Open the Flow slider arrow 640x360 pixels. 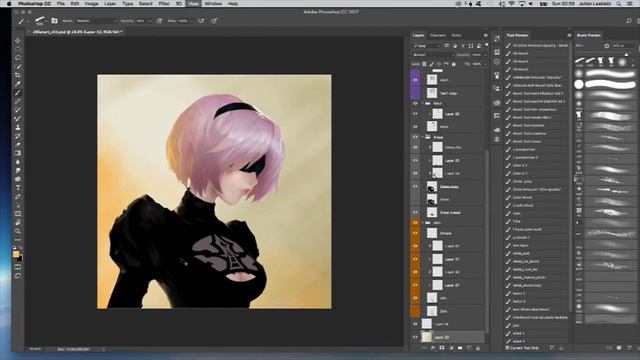tap(191, 21)
